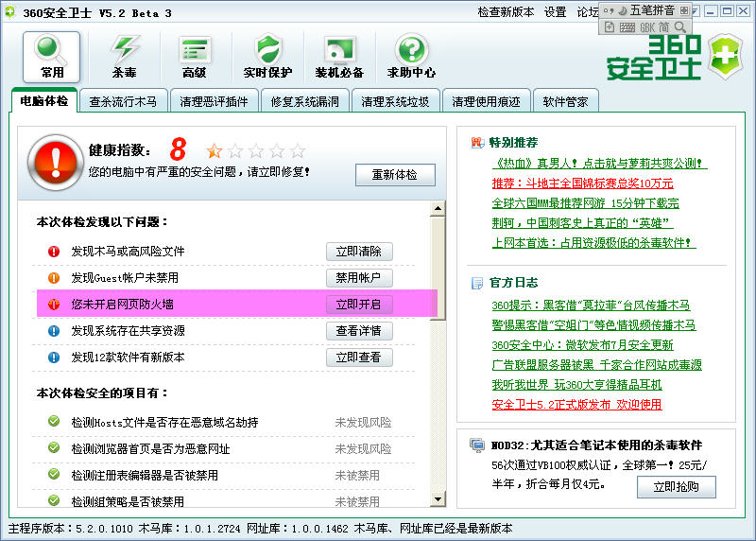Screen dimensions: 756x541
Task: Click the 查看详情 button
Action: click(x=359, y=331)
